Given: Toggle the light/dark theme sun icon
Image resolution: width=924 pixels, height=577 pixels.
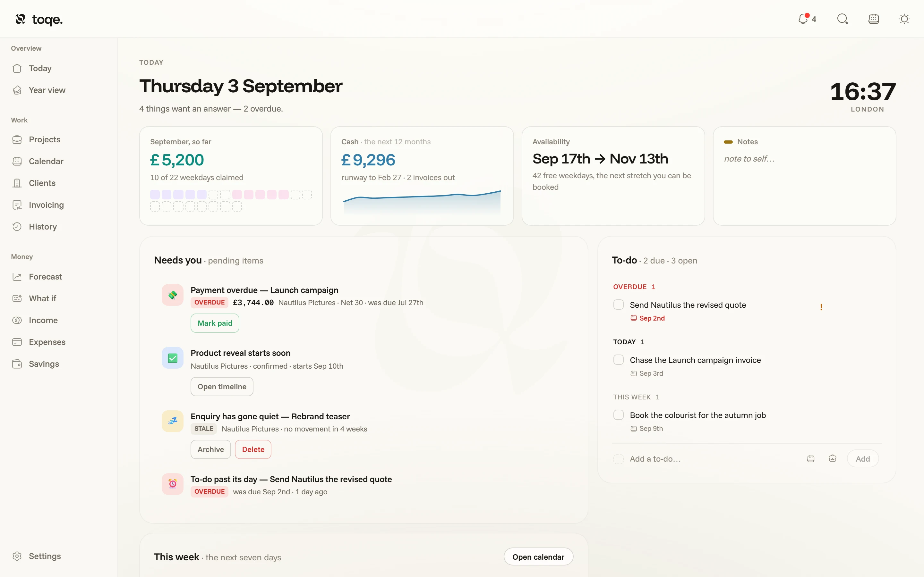Looking at the screenshot, I should 904,19.
